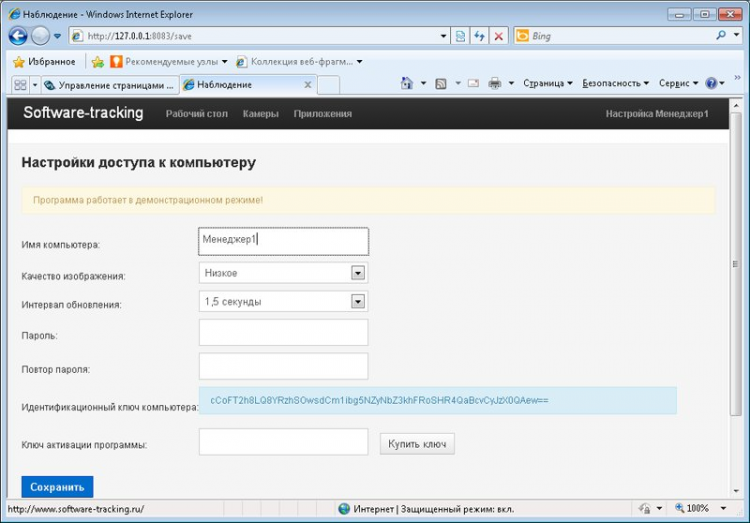Click the Home page icon
This screenshot has height=523, width=750.
[x=407, y=83]
